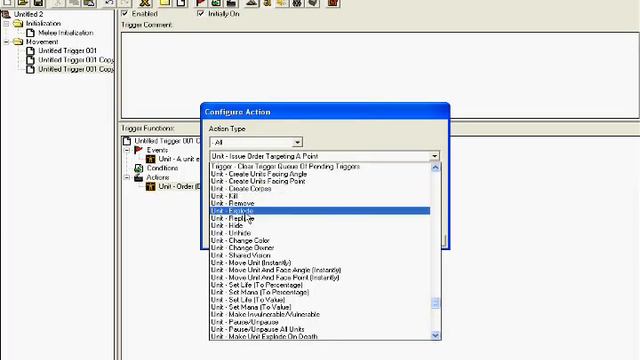Click the Movement category folder icon

point(18,42)
